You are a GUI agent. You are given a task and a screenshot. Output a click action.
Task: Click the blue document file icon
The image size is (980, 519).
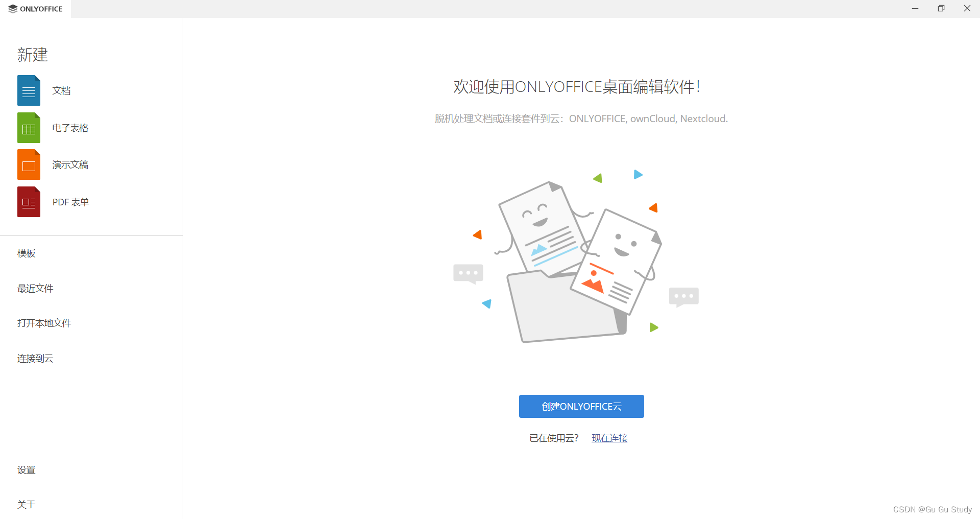[x=29, y=90]
